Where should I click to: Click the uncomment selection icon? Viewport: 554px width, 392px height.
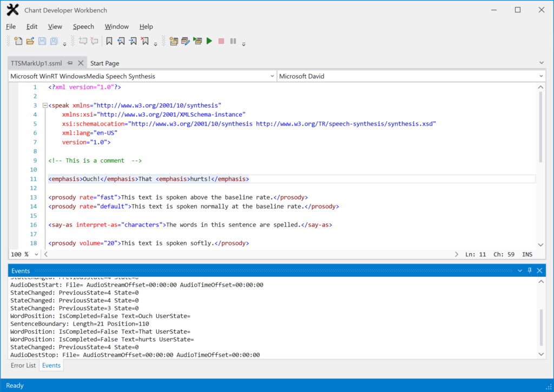(x=94, y=41)
